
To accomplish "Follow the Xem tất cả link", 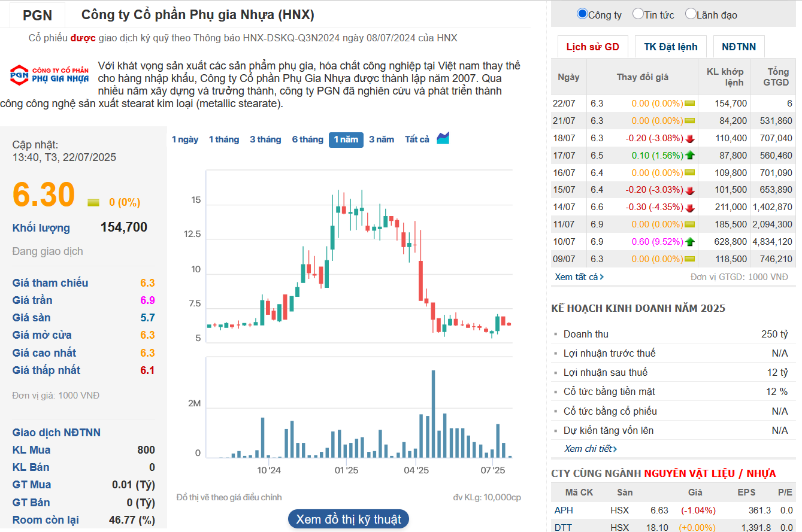I will pyautogui.click(x=579, y=276).
